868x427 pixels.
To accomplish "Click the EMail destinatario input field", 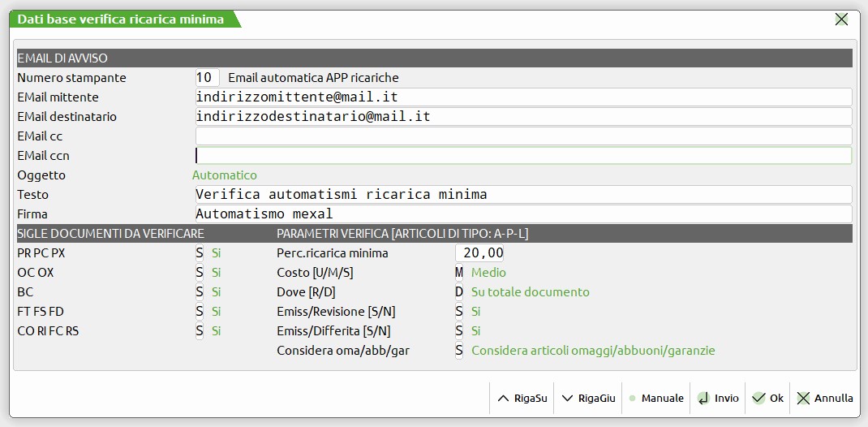I will click(523, 117).
